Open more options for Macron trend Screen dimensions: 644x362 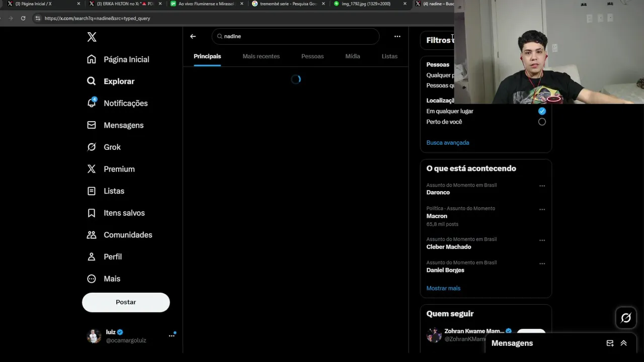coord(542,209)
